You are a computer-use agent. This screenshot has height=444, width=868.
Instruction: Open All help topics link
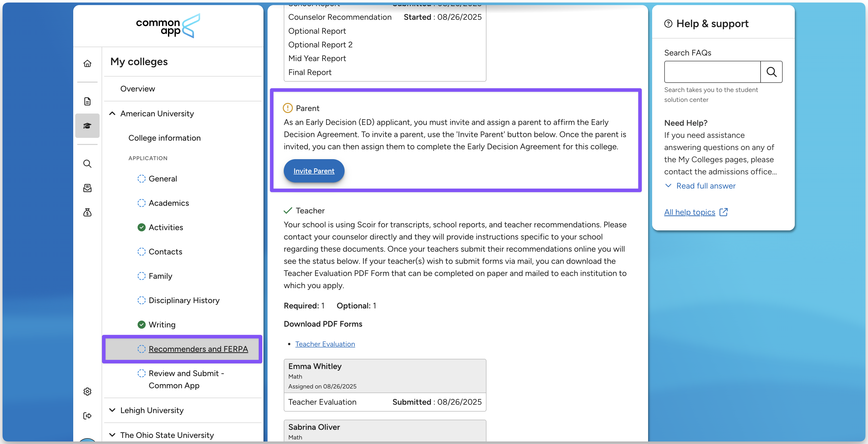point(689,212)
